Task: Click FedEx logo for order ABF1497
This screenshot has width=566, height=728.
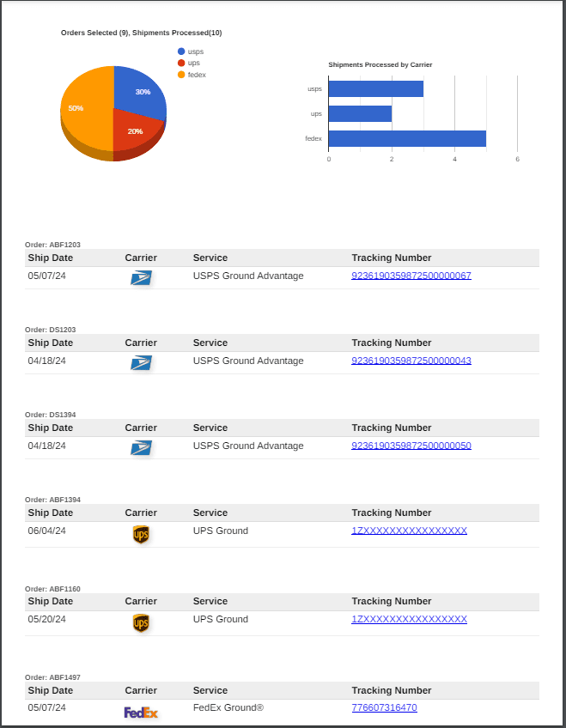Action: click(141, 712)
